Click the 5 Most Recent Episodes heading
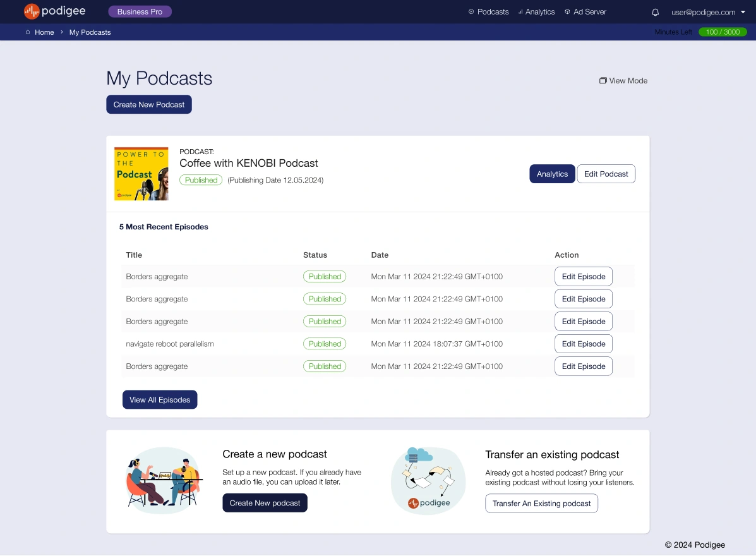Viewport: 756px width, 556px height. pos(164,227)
